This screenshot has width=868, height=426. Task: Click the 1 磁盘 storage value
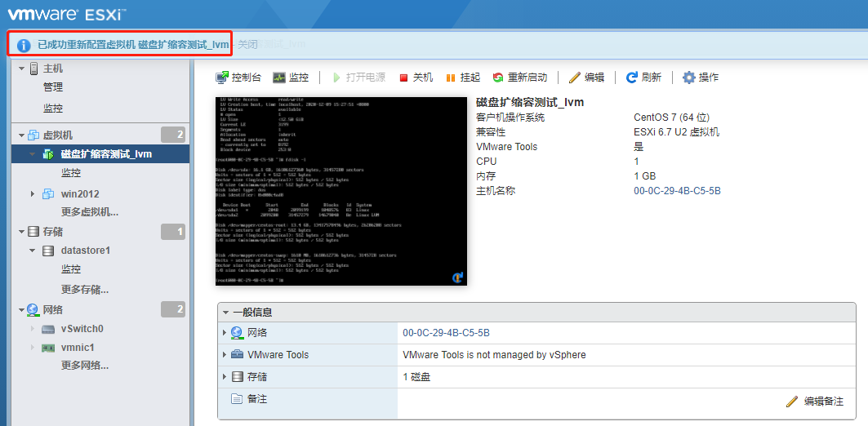point(416,377)
